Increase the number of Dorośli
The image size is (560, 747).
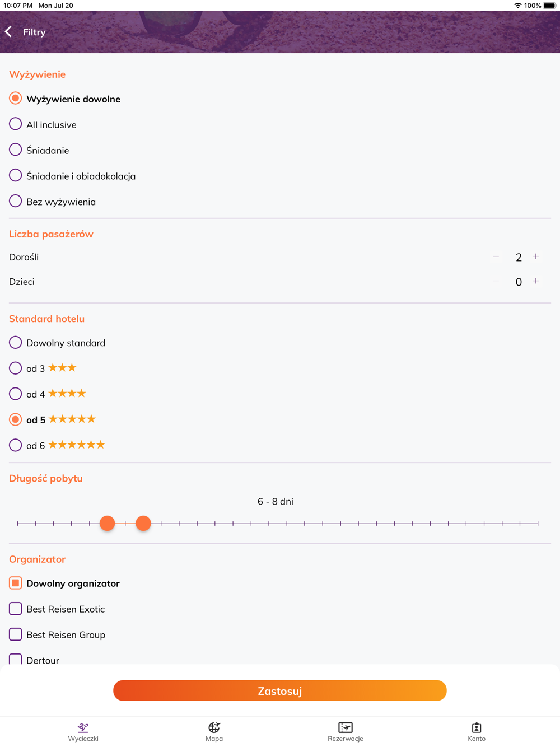536,256
